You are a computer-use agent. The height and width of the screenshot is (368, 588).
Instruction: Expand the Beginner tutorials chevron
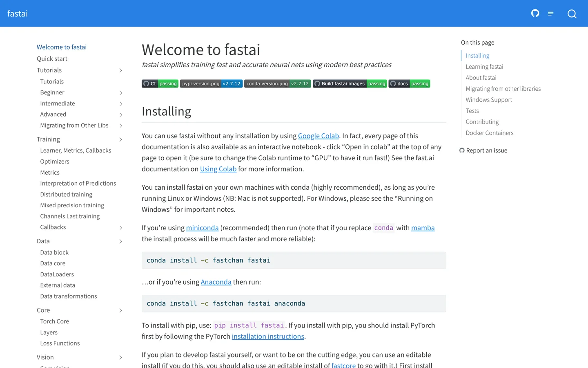pyautogui.click(x=121, y=93)
